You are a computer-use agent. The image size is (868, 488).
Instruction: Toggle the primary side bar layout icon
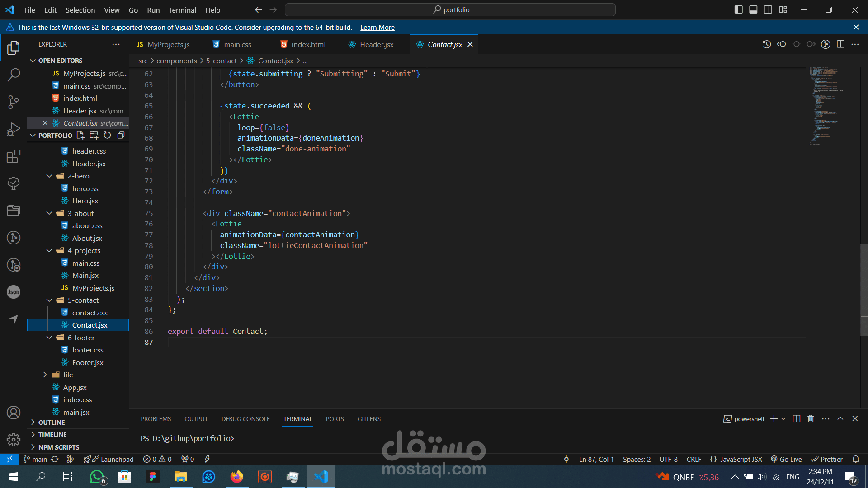739,9
